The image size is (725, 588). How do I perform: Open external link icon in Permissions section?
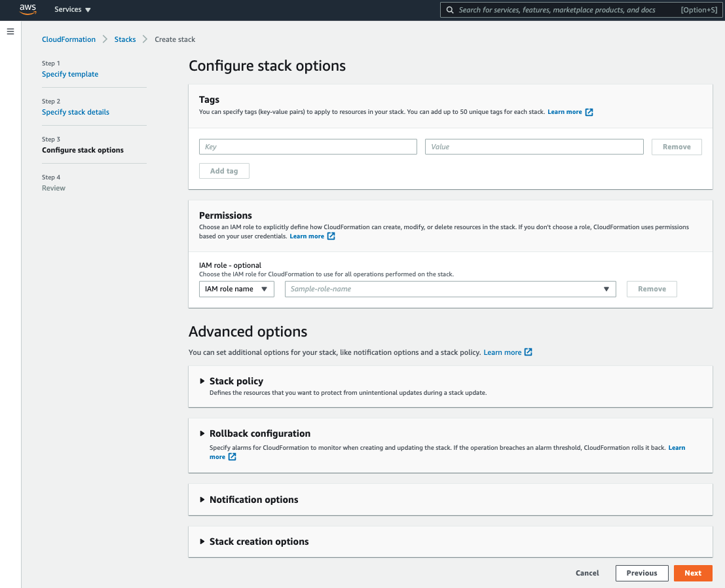[331, 236]
